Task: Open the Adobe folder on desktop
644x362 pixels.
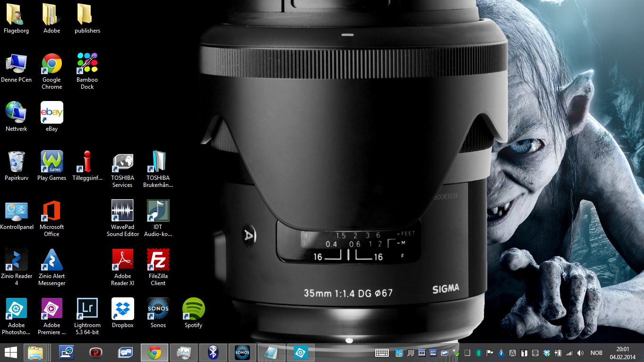Action: [52, 19]
